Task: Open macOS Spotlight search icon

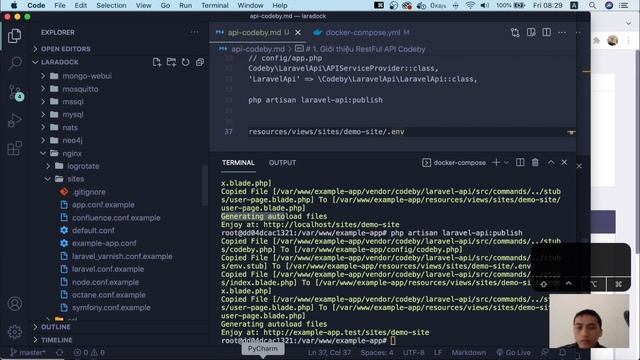Action: (592, 5)
